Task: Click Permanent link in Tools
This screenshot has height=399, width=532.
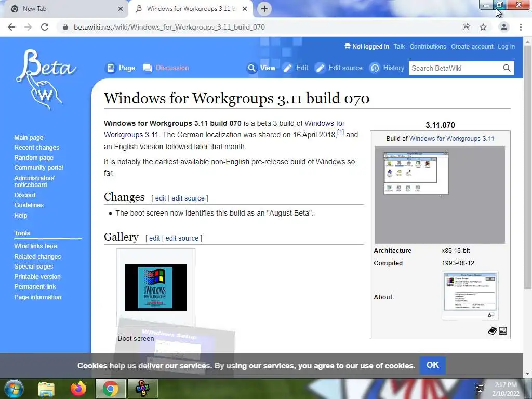Action: click(x=35, y=287)
